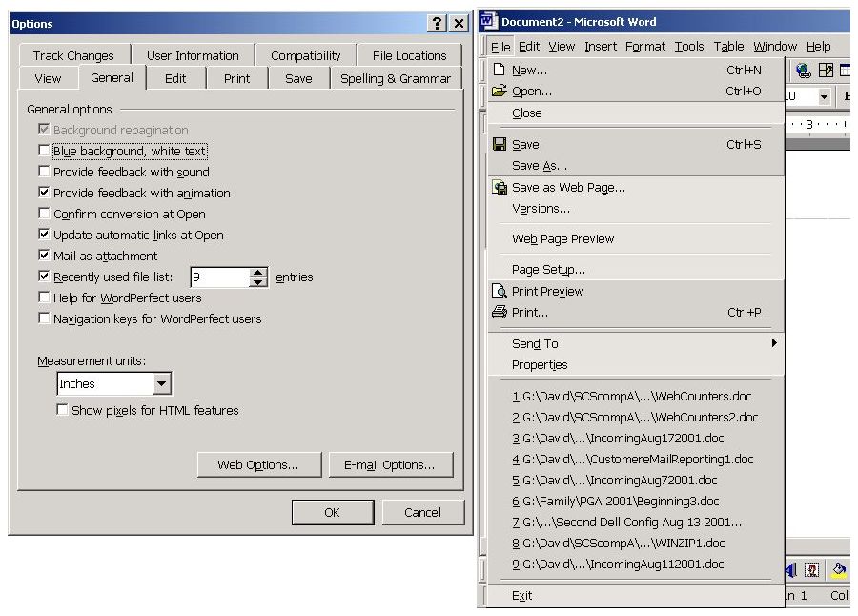Viewport: 858px width, 616px height.
Task: Uncheck Mail as attachment option
Action: [44, 256]
